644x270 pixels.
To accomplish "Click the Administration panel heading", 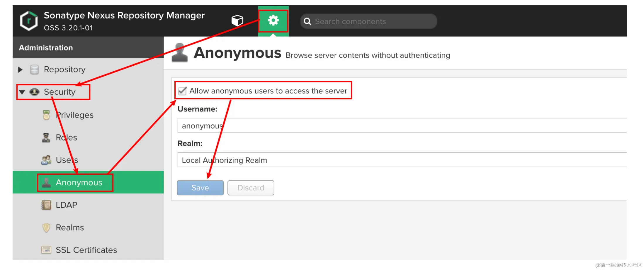I will (x=46, y=47).
